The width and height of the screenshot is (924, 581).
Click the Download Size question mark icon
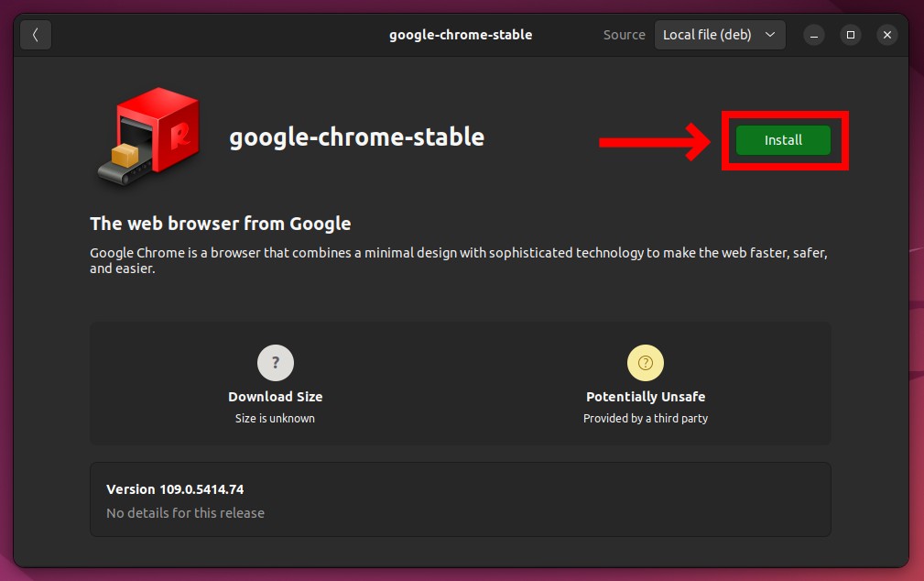coord(276,363)
